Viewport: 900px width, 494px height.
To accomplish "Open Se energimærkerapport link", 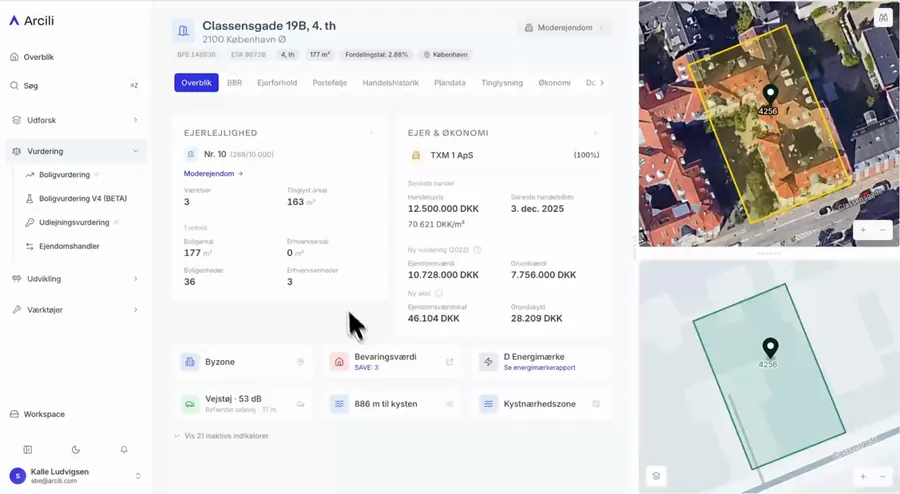I will pos(540,368).
